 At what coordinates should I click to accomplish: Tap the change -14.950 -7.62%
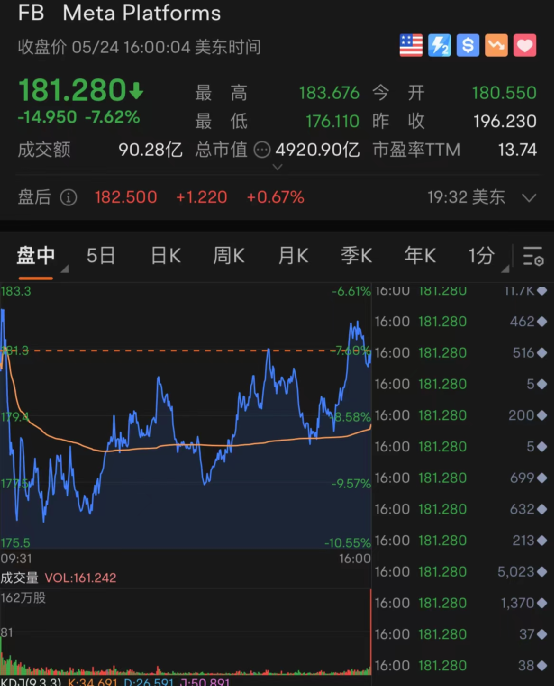pos(79,117)
